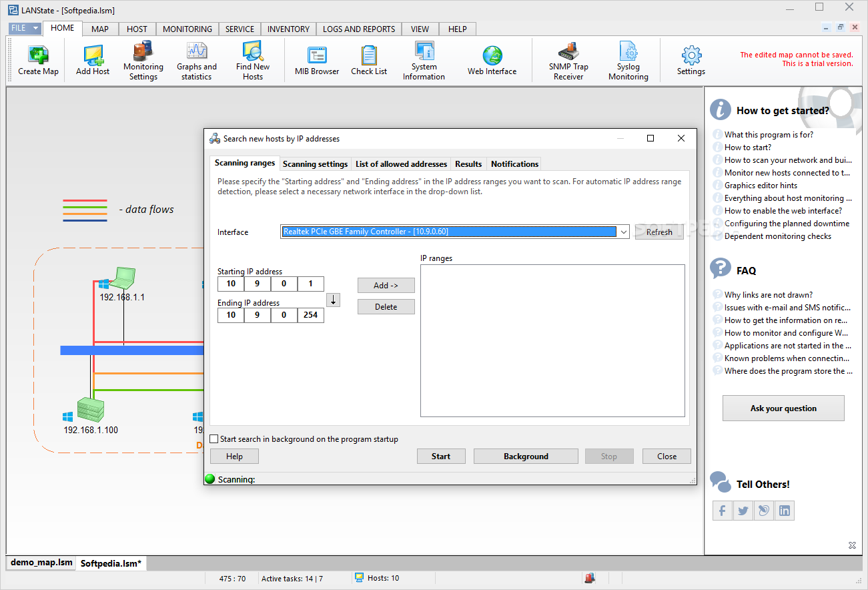Open Monitoring Settings from the ribbon

tap(143, 50)
